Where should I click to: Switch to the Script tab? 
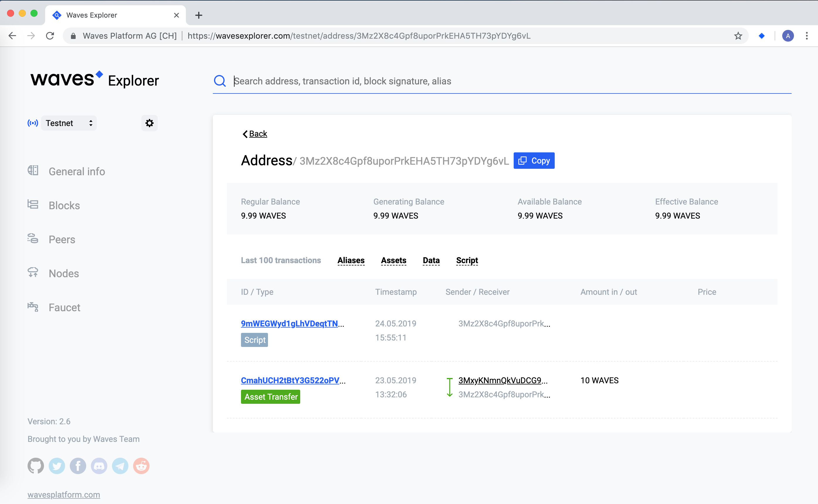[467, 260]
